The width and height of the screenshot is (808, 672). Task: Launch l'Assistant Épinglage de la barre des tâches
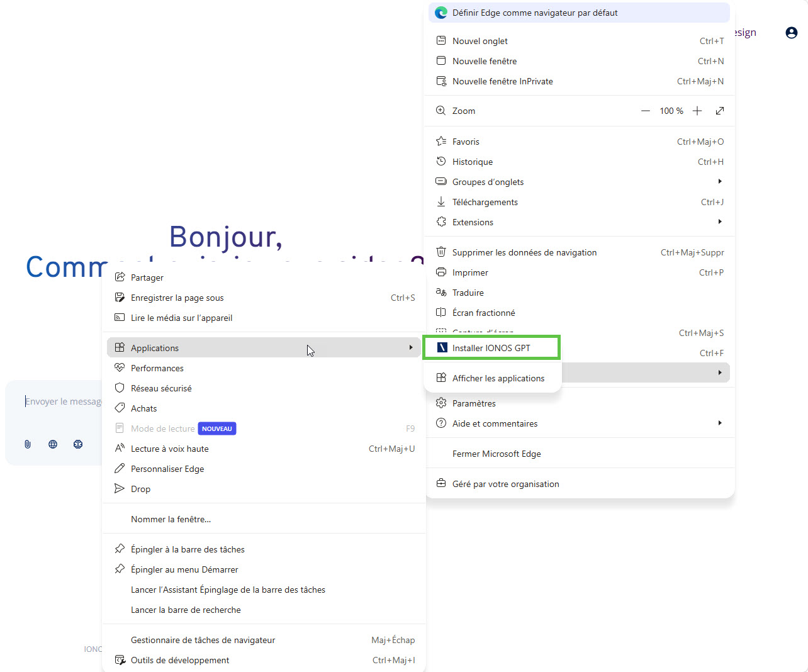[x=264, y=590]
